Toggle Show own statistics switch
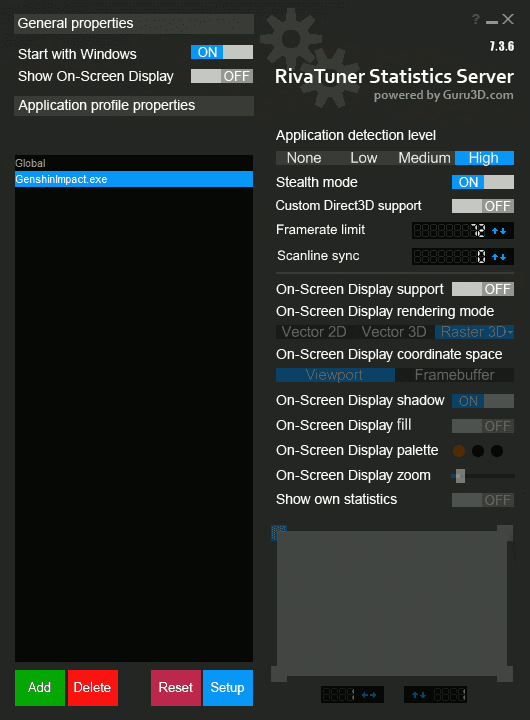This screenshot has height=720, width=530. click(483, 500)
